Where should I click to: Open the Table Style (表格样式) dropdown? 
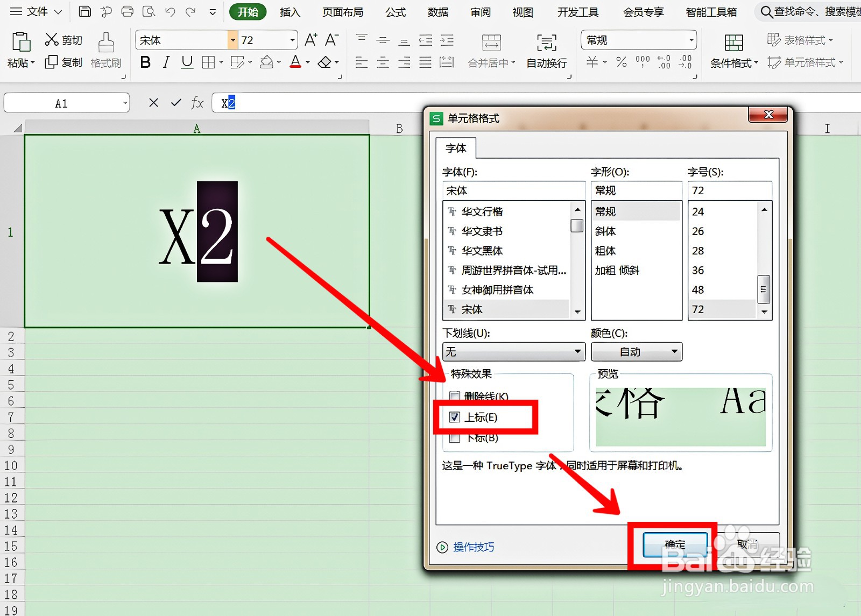(800, 40)
